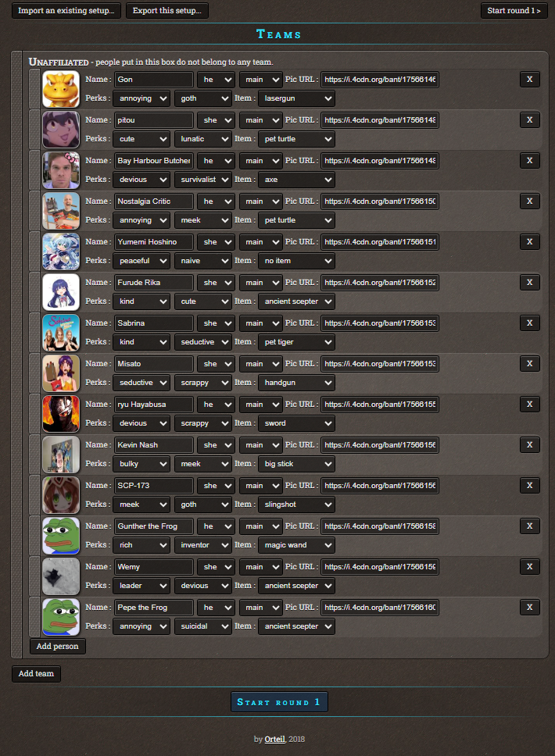The width and height of the screenshot is (555, 756).
Task: Click Export this setup button
Action: tap(167, 11)
